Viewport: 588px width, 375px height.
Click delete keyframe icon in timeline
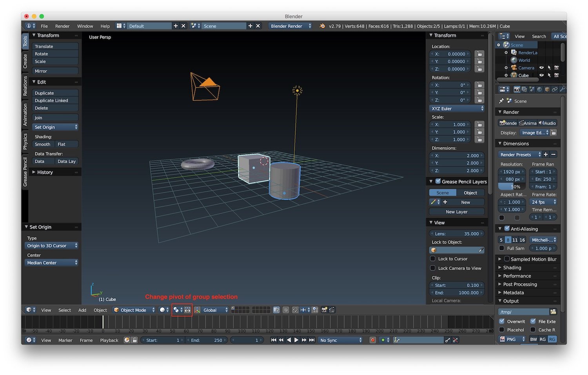[456, 340]
